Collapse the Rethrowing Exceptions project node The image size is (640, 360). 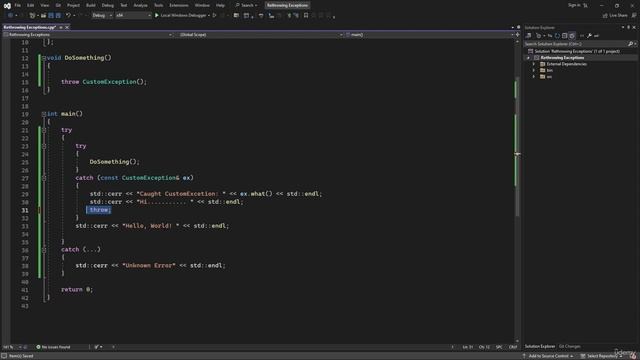(528, 58)
